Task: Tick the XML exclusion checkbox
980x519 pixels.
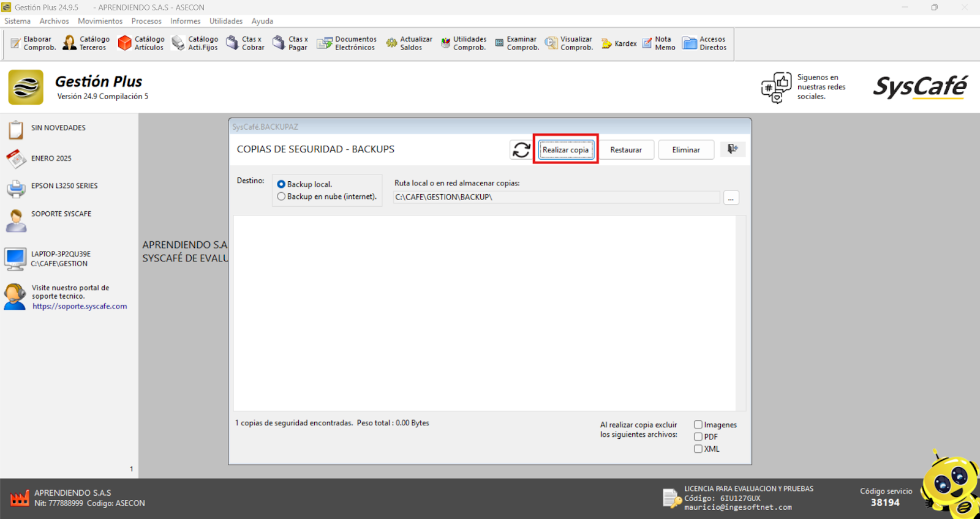Action: point(698,449)
